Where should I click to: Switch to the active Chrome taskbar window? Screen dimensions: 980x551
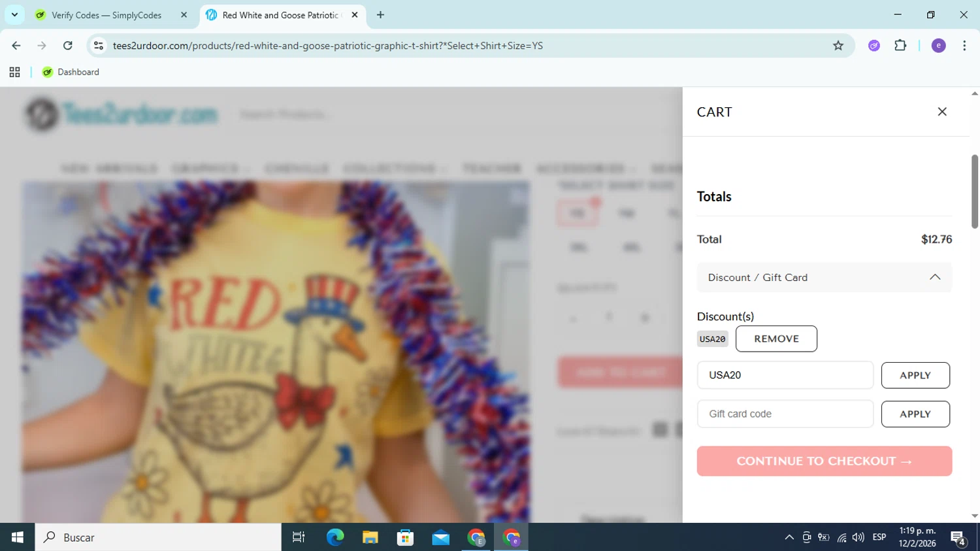pyautogui.click(x=512, y=537)
